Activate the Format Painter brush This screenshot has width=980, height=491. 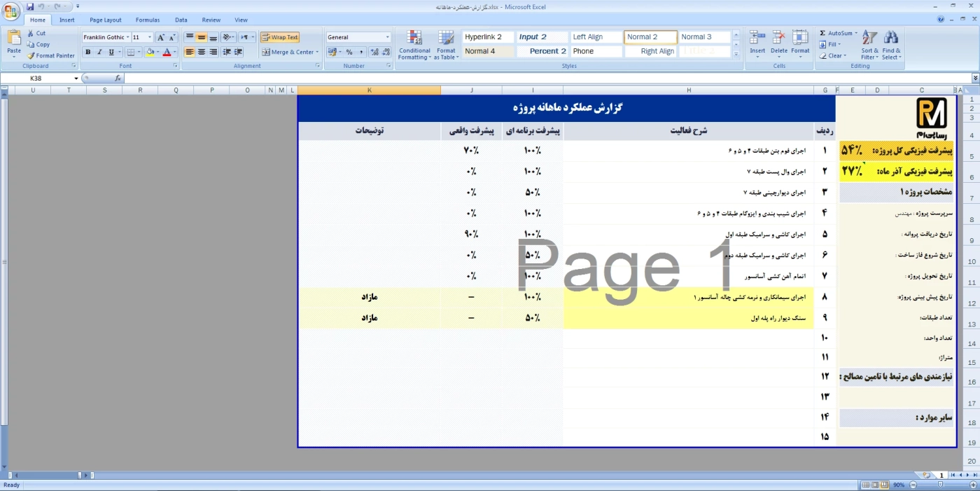51,55
